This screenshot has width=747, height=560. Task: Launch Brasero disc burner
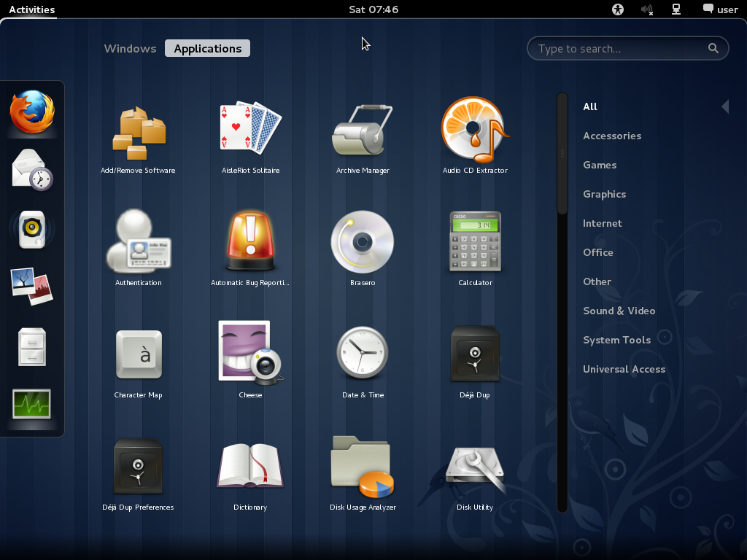363,248
